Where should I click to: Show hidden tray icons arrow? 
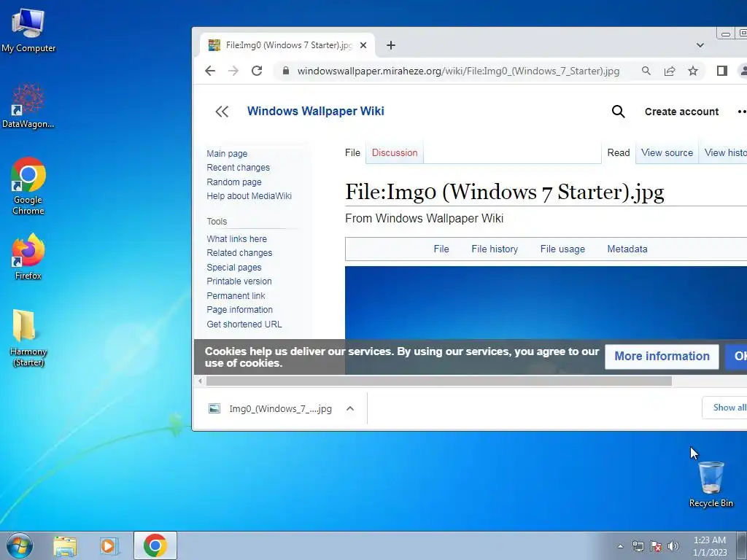coord(620,546)
